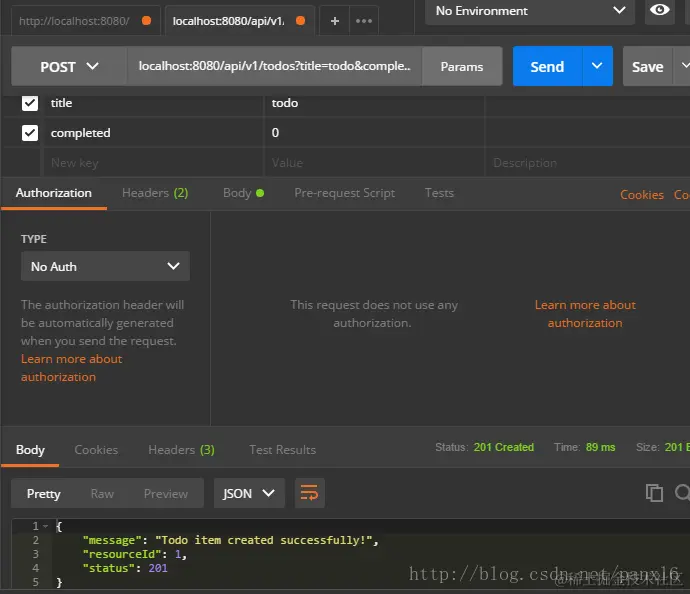The width and height of the screenshot is (690, 594).
Task: Uncheck the title parameter checkbox
Action: click(x=30, y=103)
